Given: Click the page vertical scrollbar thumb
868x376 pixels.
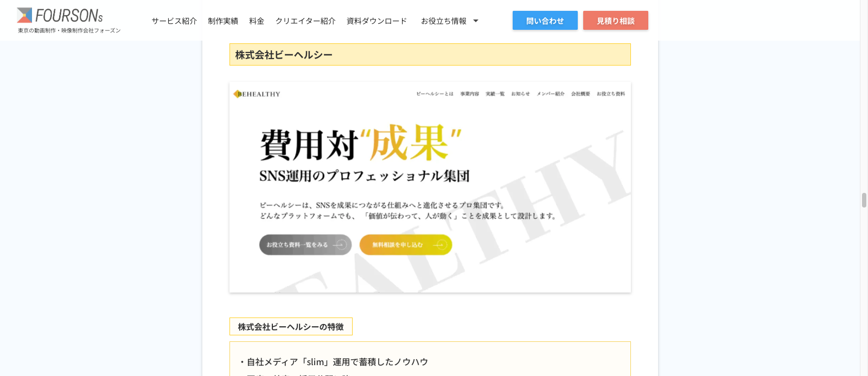Looking at the screenshot, I should tap(864, 200).
